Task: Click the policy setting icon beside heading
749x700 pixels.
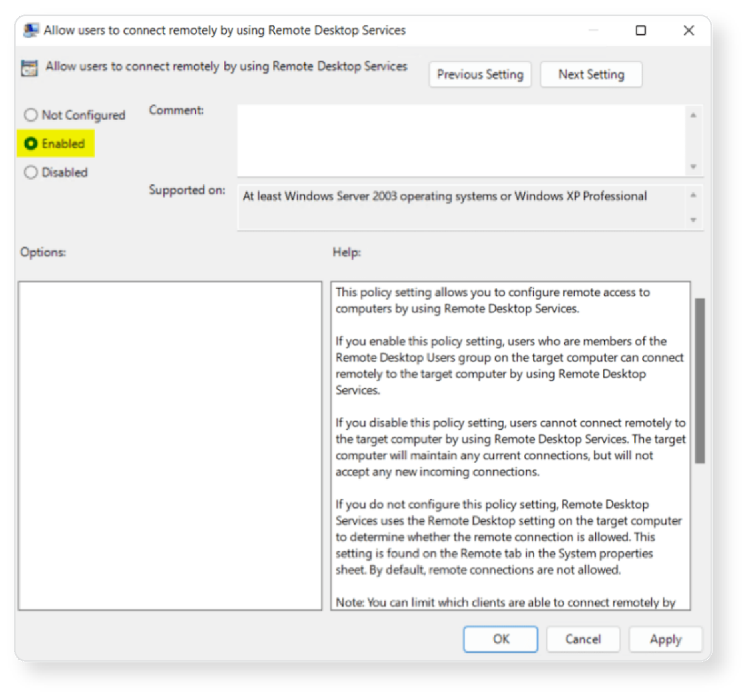Action: pyautogui.click(x=29, y=68)
